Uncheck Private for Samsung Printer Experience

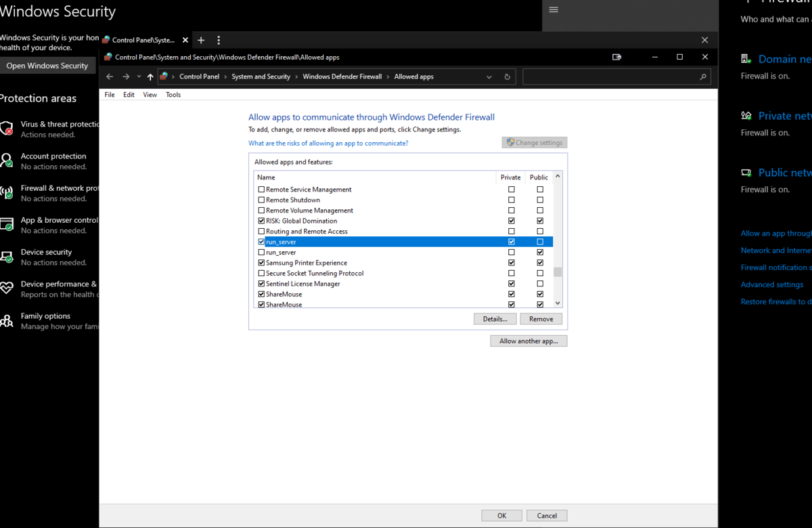512,263
